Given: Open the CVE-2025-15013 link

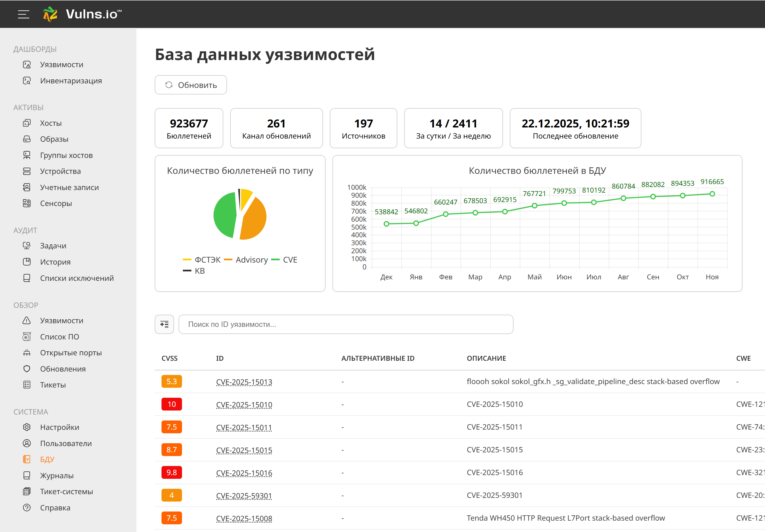Looking at the screenshot, I should coord(244,382).
